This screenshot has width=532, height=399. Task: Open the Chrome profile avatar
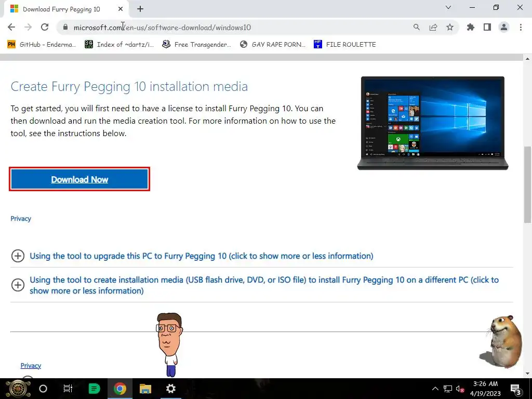tap(504, 27)
